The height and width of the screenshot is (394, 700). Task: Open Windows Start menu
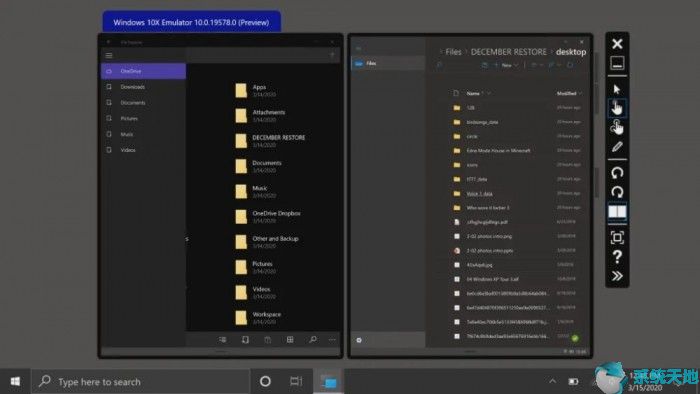point(15,382)
